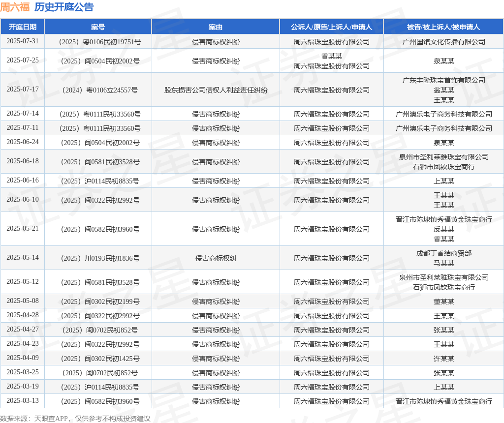Click 侵害商标权纠纷 in the 2025-04-09 row

coord(216,359)
